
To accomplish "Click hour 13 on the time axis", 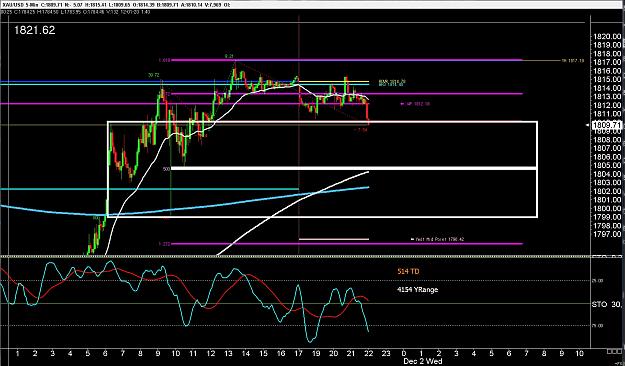I will [x=228, y=354].
